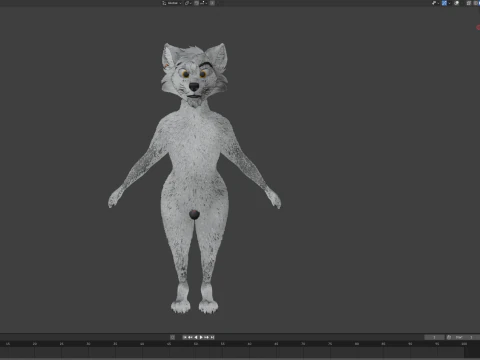Jump to the previous keyframe
480x360 pixels.
coord(190,337)
